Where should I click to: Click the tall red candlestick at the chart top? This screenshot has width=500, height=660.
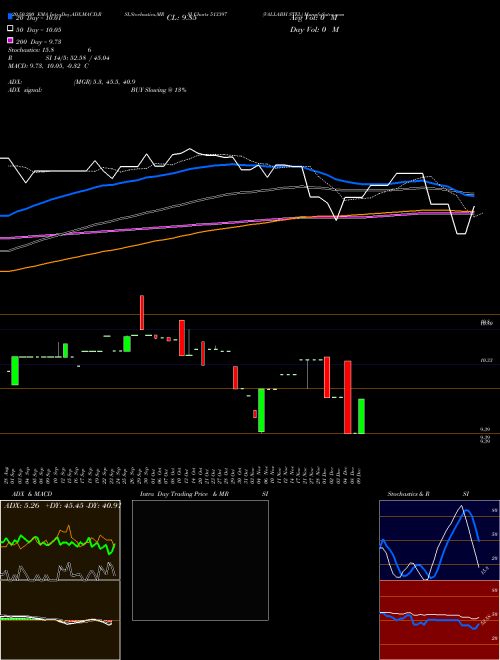142,312
